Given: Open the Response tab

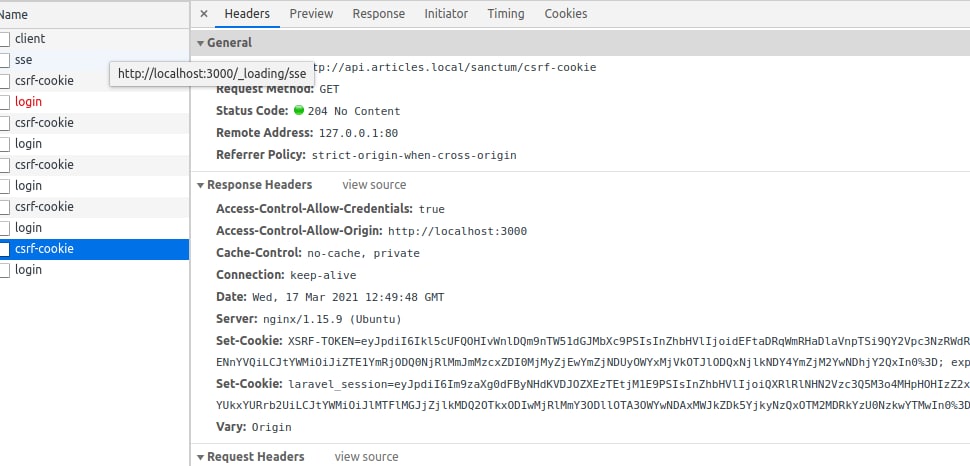Looking at the screenshot, I should point(379,14).
